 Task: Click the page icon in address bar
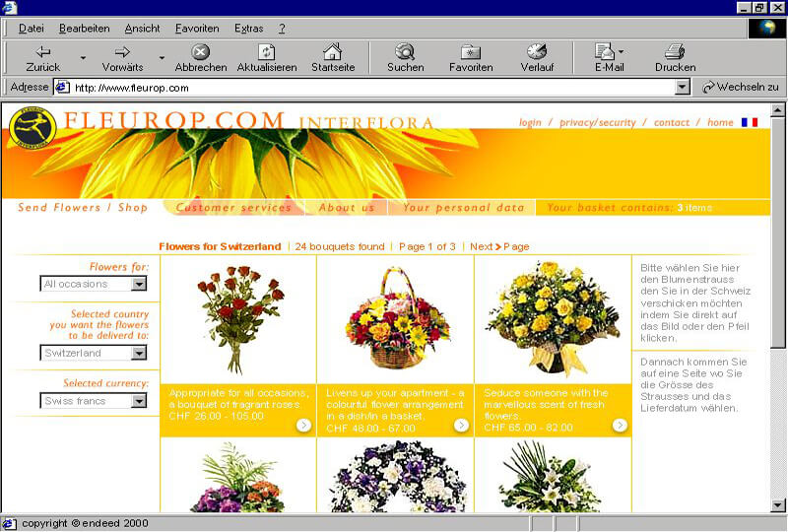click(62, 87)
